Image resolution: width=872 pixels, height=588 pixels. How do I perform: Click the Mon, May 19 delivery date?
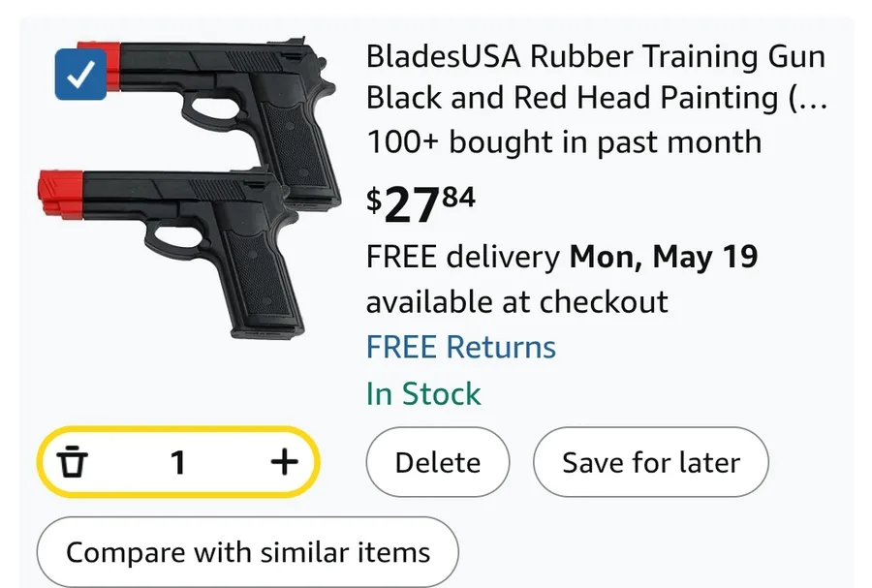click(664, 257)
